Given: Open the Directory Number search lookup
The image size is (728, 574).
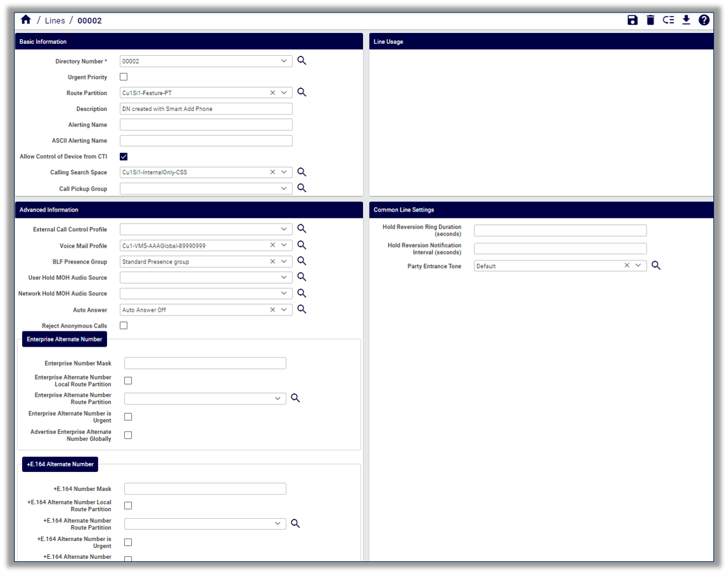Looking at the screenshot, I should (x=302, y=60).
